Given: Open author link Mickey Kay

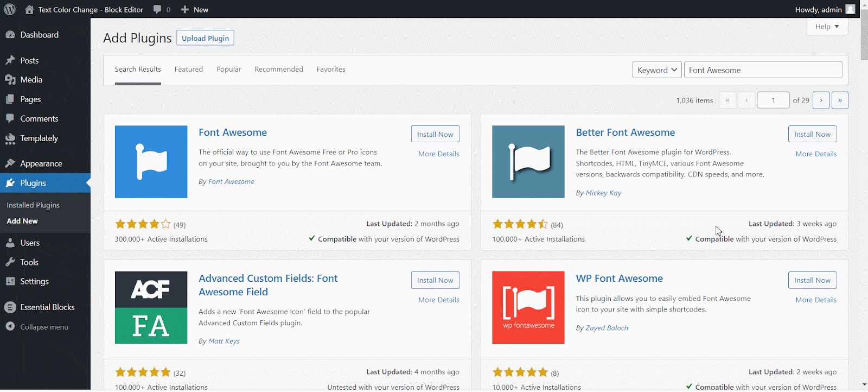Looking at the screenshot, I should (x=603, y=193).
